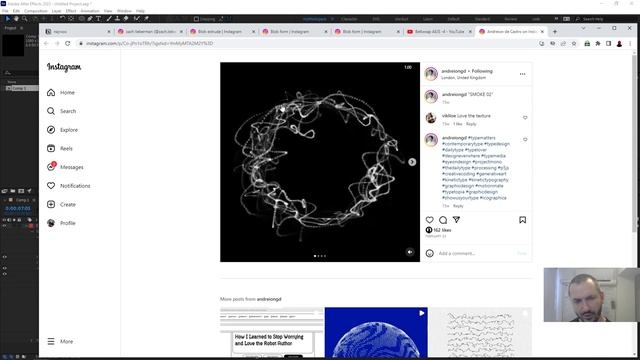
Task: Open the Explore compass in the sidebar
Action: click(62, 130)
